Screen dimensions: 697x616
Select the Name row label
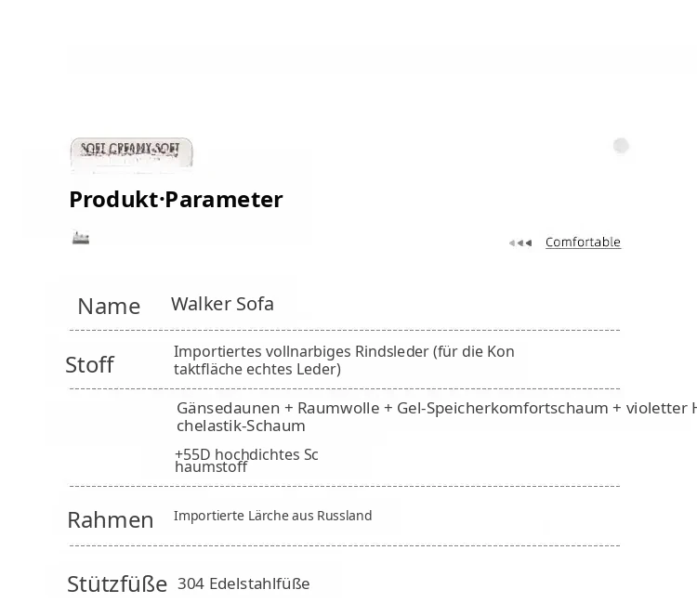click(109, 307)
